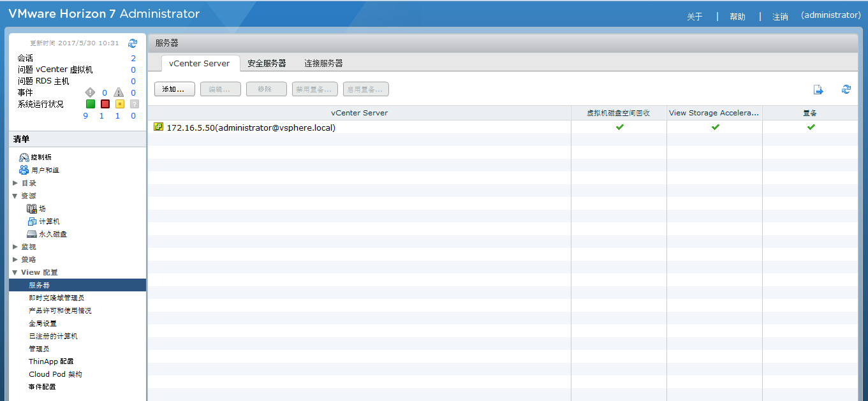Click the vCenter server icon beside 172.16.5.50
Viewport: 868px width, 401px height.
[x=159, y=127]
